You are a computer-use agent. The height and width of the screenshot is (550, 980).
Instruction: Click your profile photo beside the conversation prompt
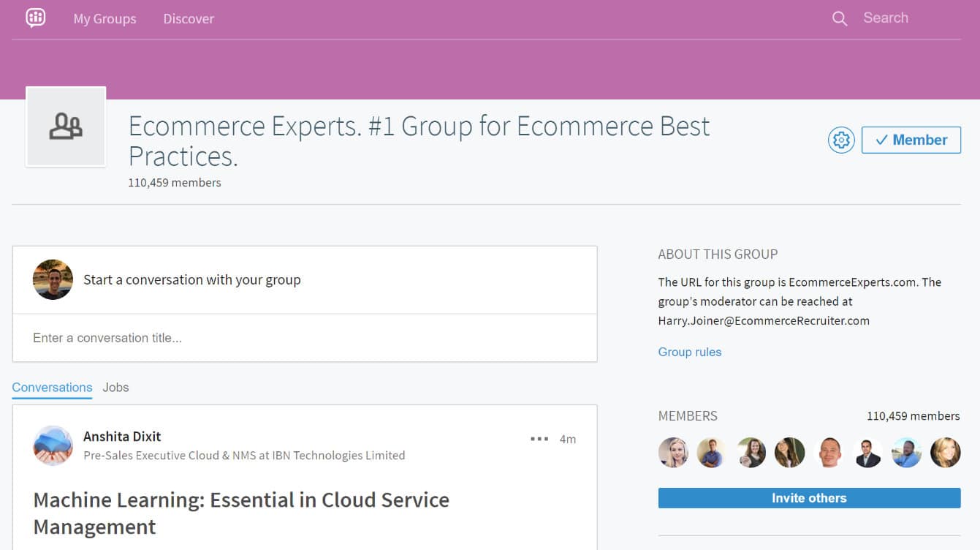point(53,279)
